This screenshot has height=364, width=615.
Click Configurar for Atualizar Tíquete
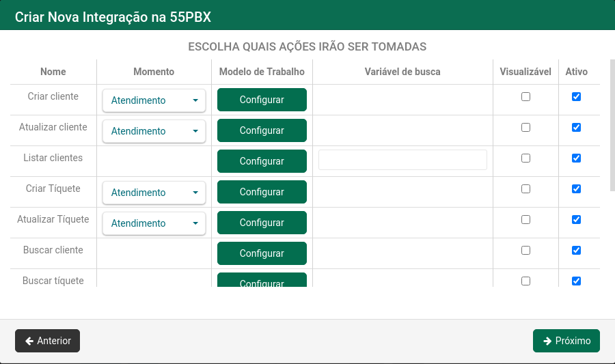262,223
